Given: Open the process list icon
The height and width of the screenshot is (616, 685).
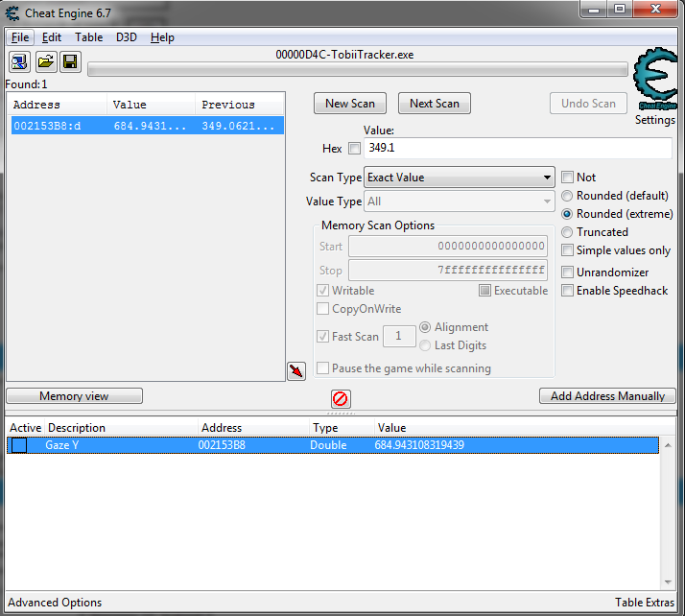Looking at the screenshot, I should [x=19, y=61].
